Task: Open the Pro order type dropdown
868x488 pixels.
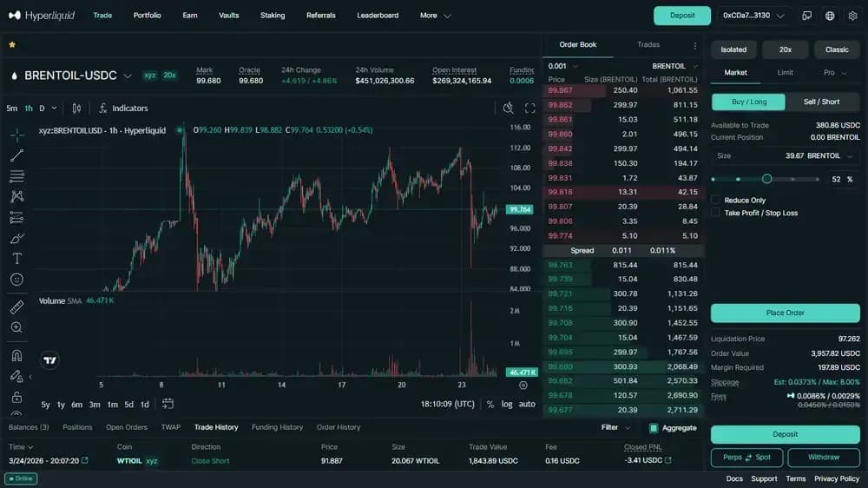Action: coord(835,73)
